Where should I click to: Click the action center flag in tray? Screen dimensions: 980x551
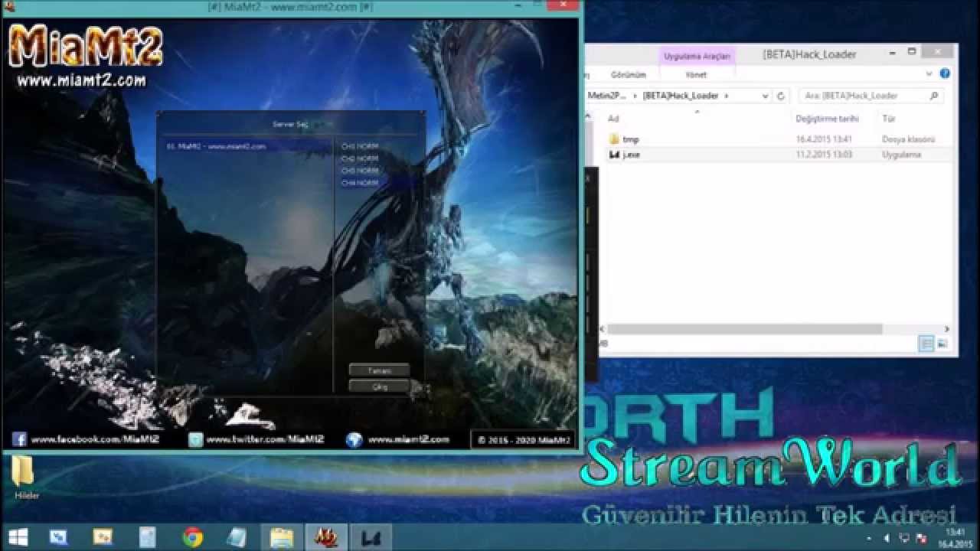coord(921,538)
